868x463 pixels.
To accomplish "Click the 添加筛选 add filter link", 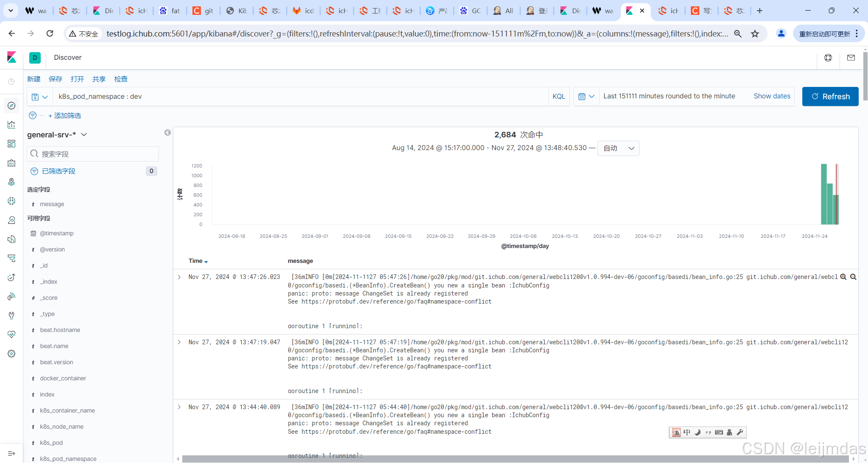I will click(x=64, y=115).
